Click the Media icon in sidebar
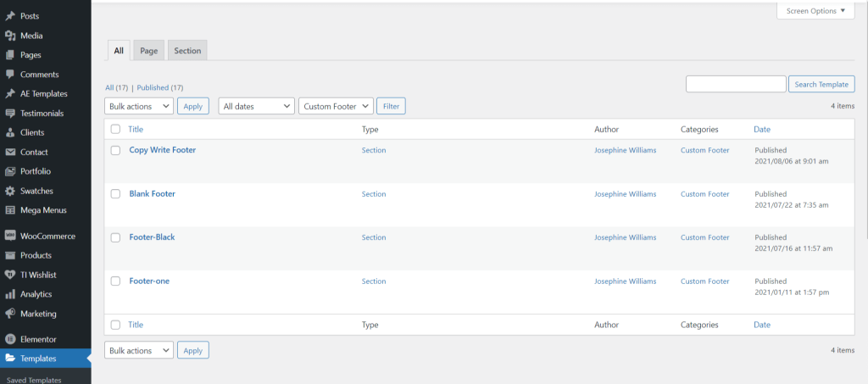The height and width of the screenshot is (384, 868). (x=10, y=36)
